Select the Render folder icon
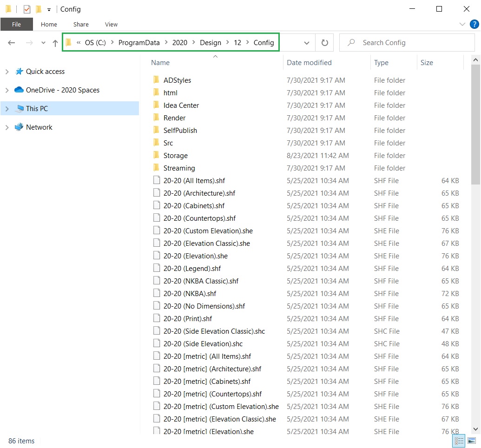 (156, 118)
